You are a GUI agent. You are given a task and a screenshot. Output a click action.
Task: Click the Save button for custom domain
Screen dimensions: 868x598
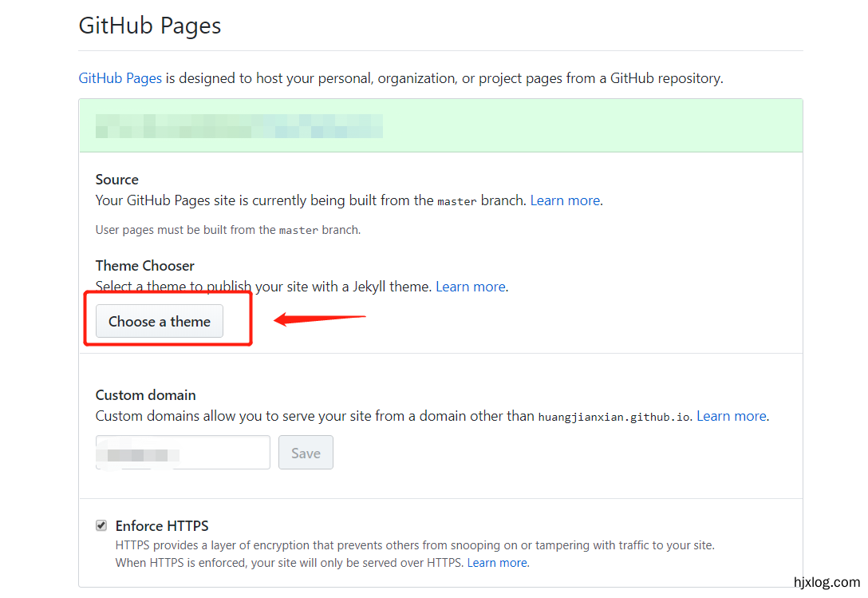[x=306, y=452]
